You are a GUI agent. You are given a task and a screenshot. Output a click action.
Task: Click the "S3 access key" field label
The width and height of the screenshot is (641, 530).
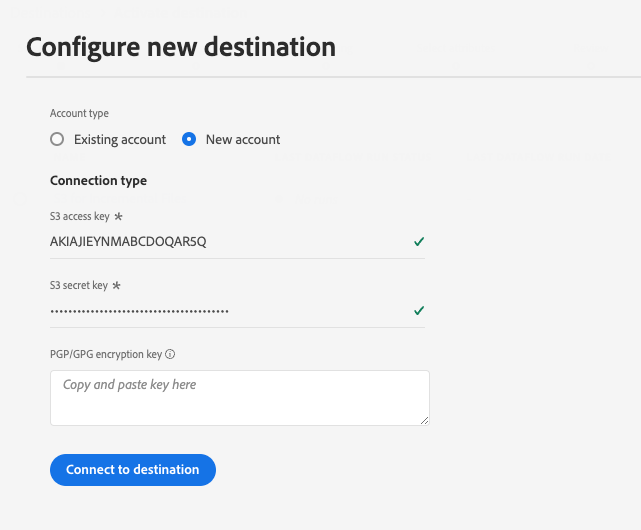coord(80,216)
